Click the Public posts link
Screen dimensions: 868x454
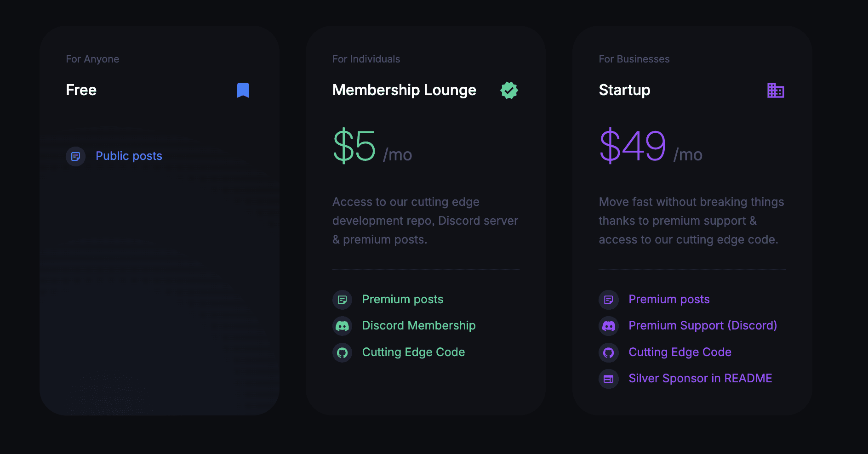pyautogui.click(x=129, y=156)
